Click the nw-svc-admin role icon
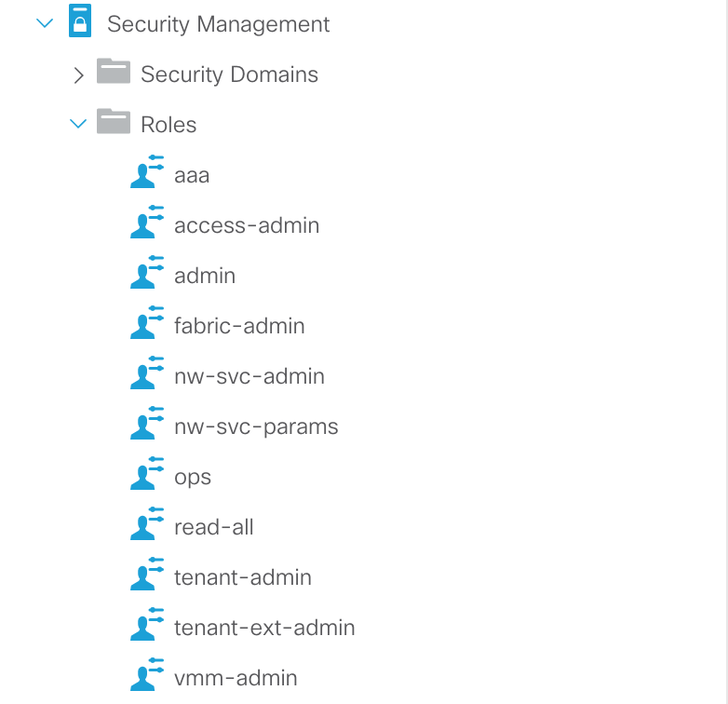 pyautogui.click(x=147, y=375)
